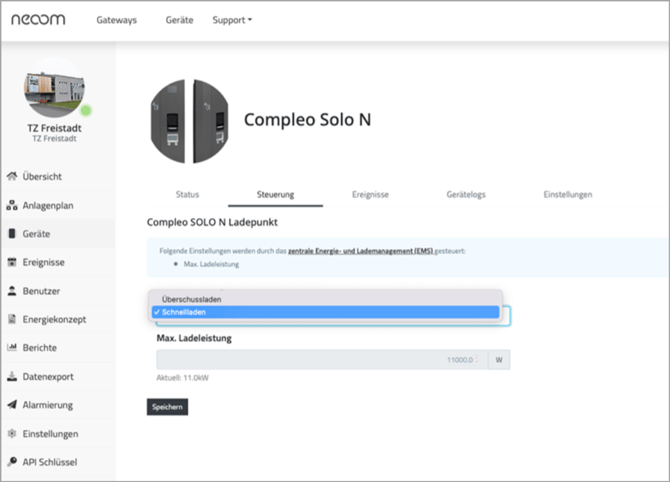
Task: Click the Ladeleistung number stepper arrows
Action: pyautogui.click(x=476, y=360)
